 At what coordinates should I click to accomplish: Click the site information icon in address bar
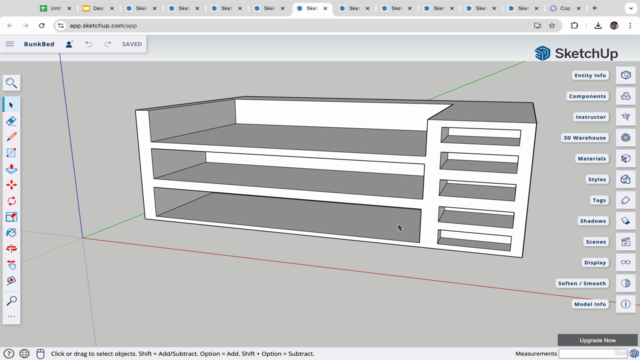point(61,25)
